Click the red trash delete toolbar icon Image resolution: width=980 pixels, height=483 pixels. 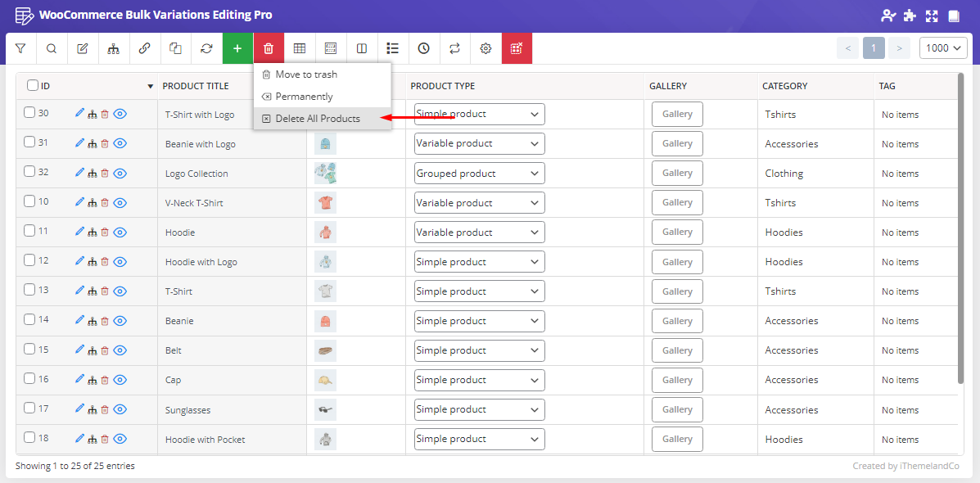pos(269,48)
